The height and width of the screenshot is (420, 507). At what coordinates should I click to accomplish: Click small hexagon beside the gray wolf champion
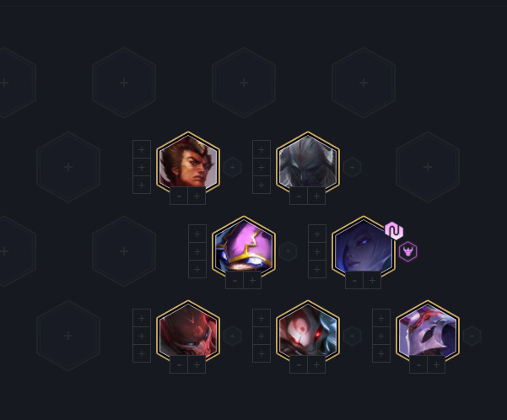point(352,167)
